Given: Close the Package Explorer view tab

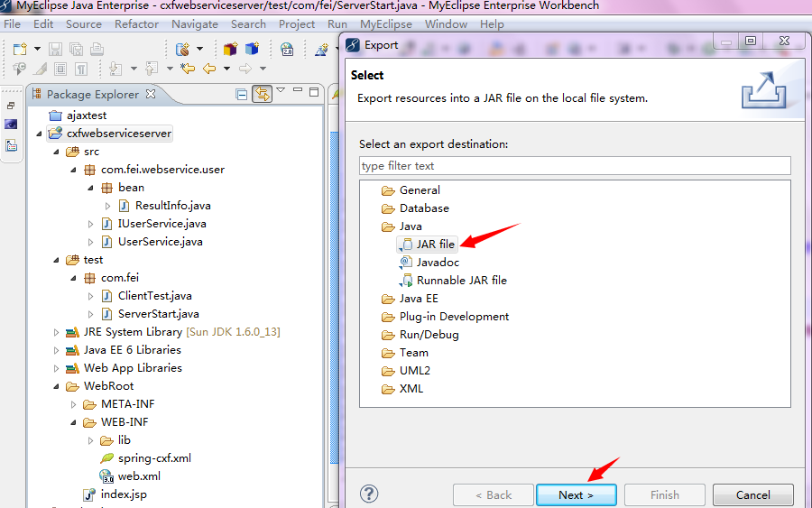Looking at the screenshot, I should click(151, 94).
